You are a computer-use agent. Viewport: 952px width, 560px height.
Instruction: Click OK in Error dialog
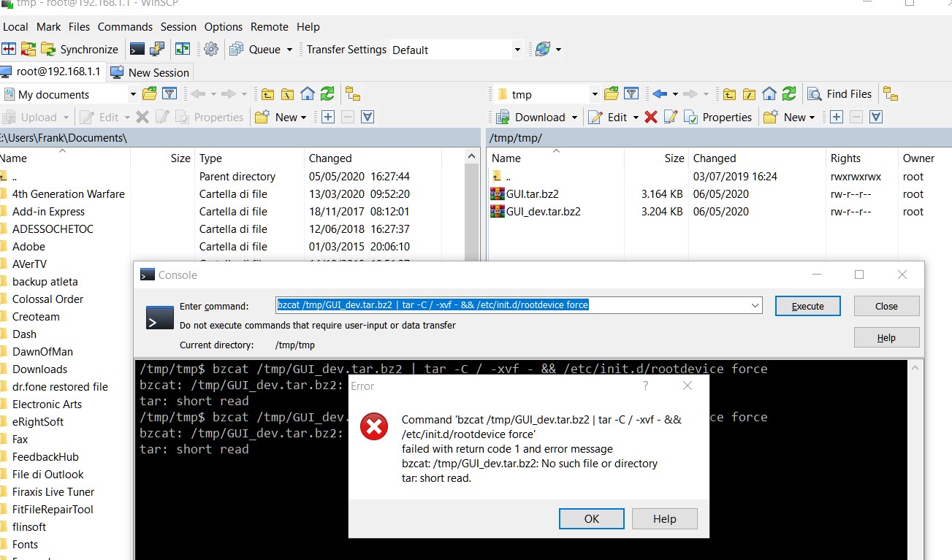click(591, 518)
